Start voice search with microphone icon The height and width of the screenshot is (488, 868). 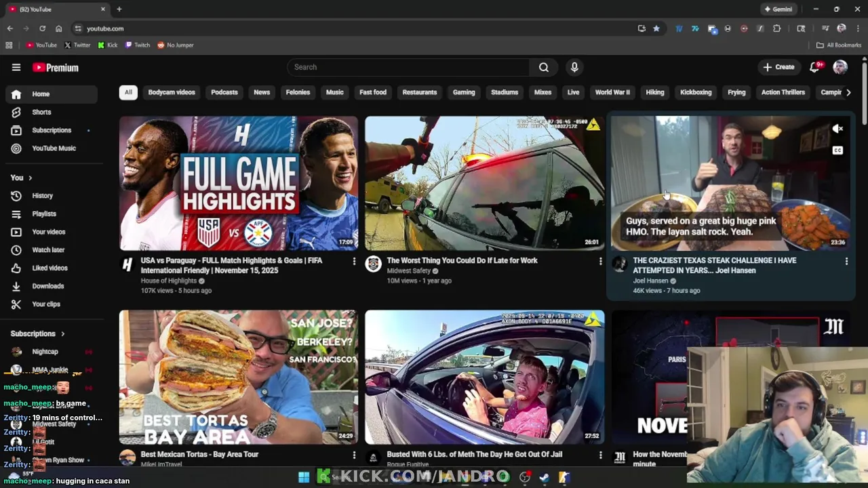coord(574,67)
